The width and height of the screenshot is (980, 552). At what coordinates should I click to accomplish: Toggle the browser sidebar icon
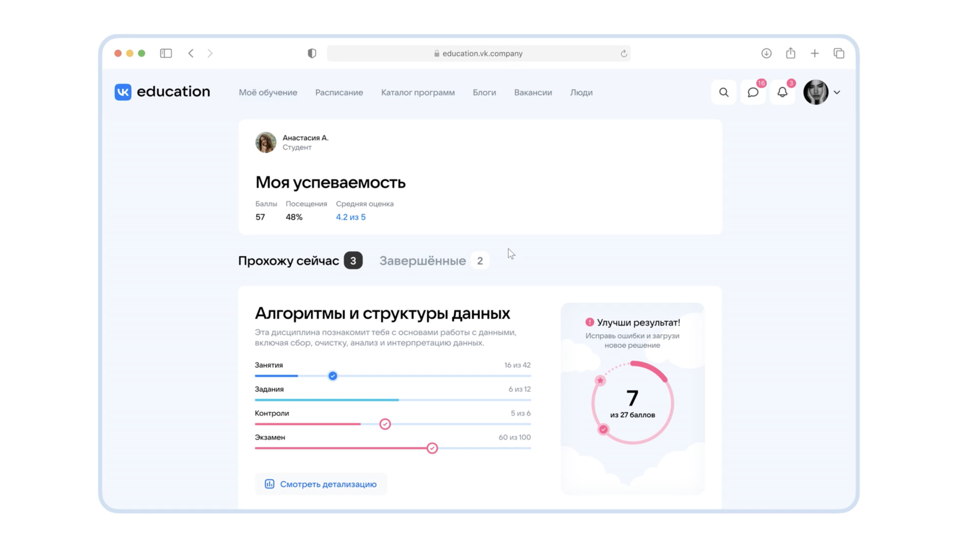[166, 53]
